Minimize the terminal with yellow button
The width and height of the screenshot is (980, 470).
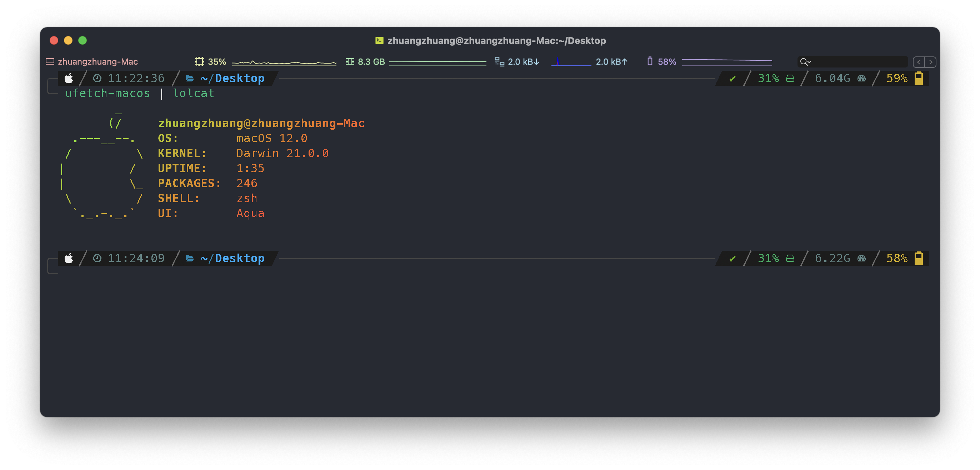point(68,40)
